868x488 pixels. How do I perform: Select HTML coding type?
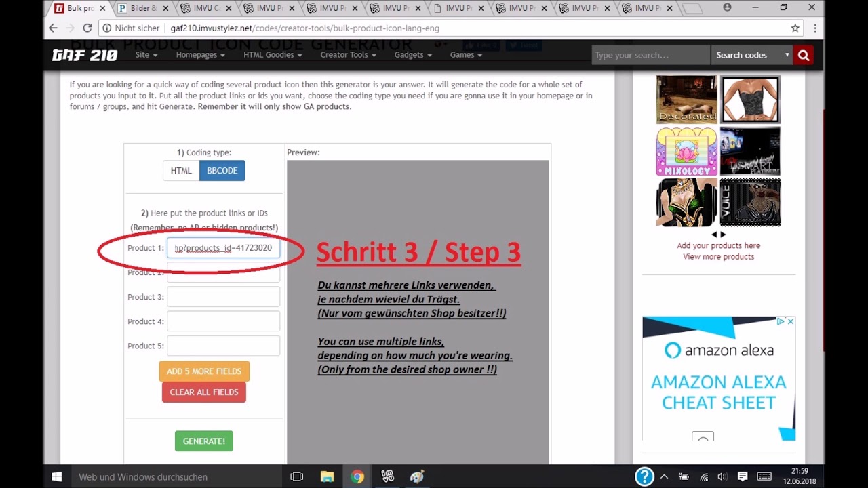tap(180, 170)
